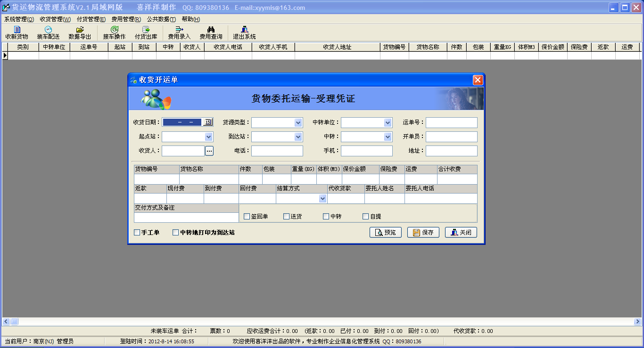
Task: Toggle the 中转地打印为到达站 checkbox
Action: click(x=176, y=233)
